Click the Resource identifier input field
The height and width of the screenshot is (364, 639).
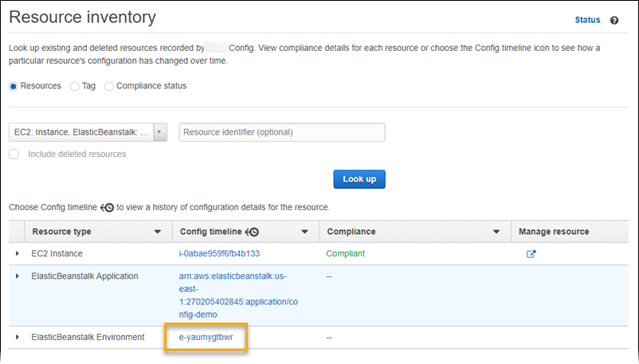tap(282, 132)
